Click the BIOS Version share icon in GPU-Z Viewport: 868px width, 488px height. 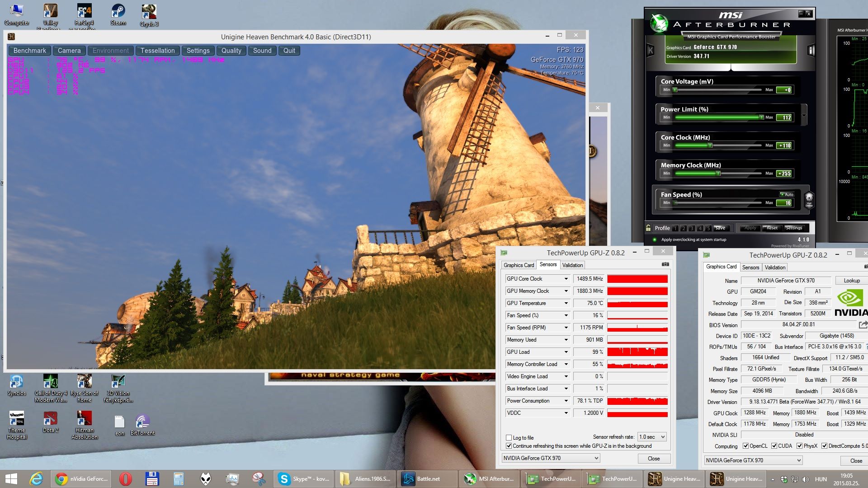click(x=863, y=324)
